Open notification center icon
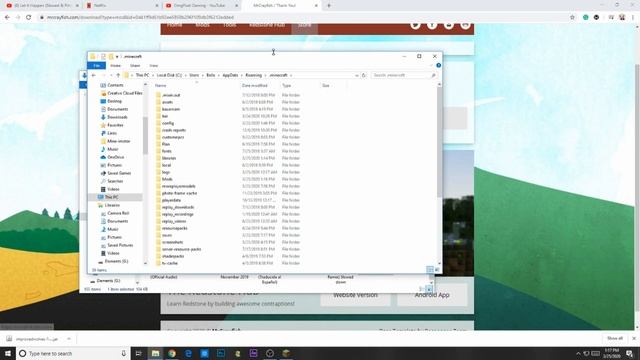This screenshot has width=640, height=360. coord(630,353)
